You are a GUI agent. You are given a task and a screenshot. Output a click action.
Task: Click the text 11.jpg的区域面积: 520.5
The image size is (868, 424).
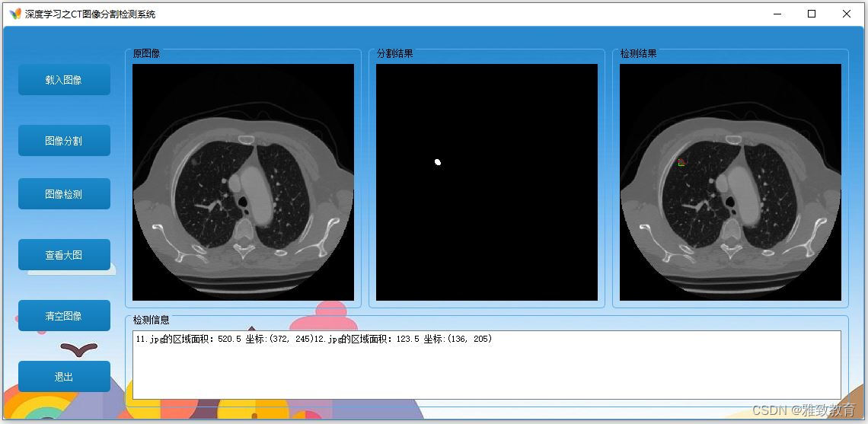[x=188, y=339]
